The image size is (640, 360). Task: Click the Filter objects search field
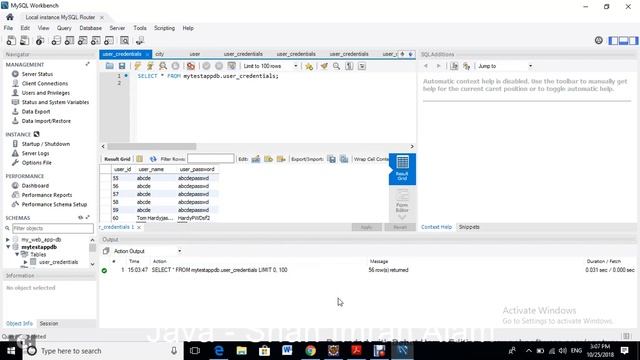click(x=53, y=228)
